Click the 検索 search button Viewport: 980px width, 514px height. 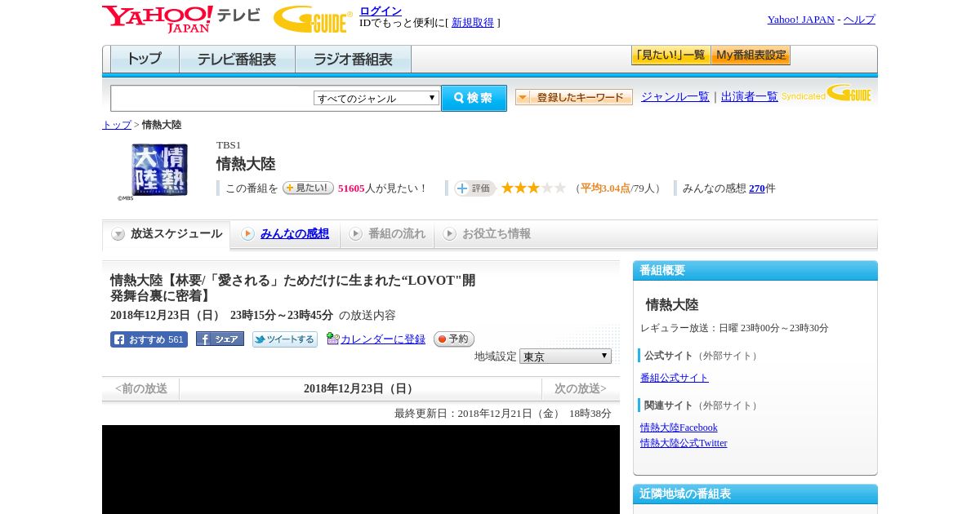[x=474, y=98]
